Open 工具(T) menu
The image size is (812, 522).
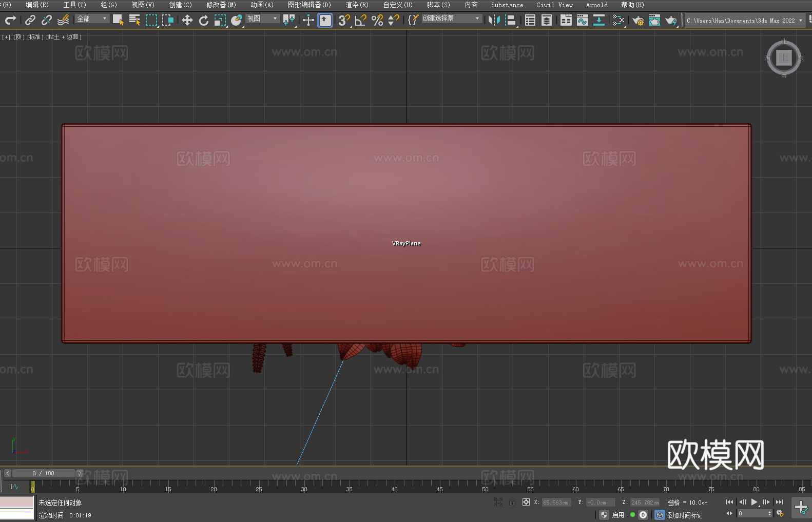click(74, 5)
